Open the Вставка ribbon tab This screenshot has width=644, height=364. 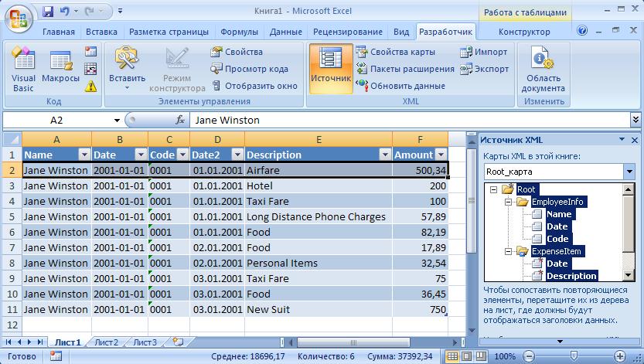pyautogui.click(x=101, y=32)
